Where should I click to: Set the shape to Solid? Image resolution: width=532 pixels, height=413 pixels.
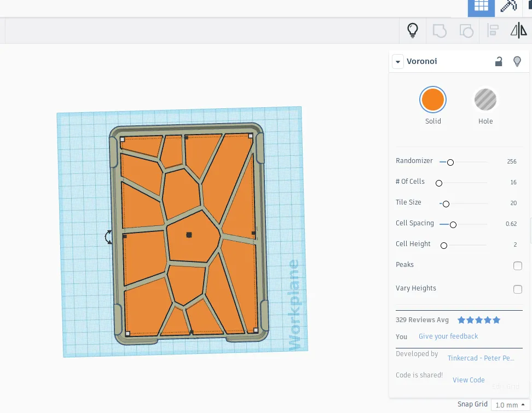point(432,100)
